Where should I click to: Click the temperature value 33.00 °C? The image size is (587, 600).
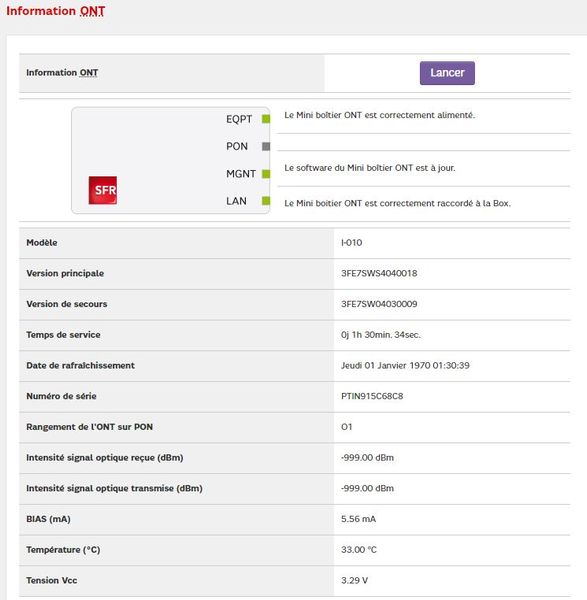coord(359,549)
